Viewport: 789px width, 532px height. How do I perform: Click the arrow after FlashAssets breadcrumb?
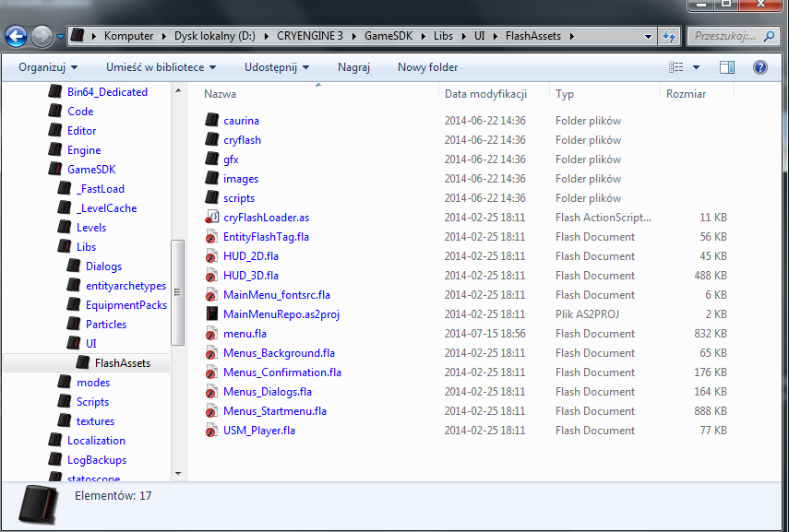point(571,36)
